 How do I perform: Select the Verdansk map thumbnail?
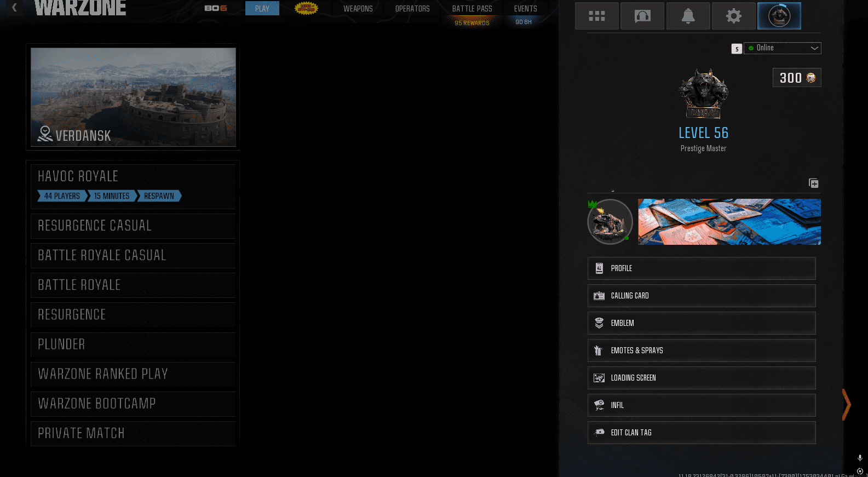tap(133, 97)
